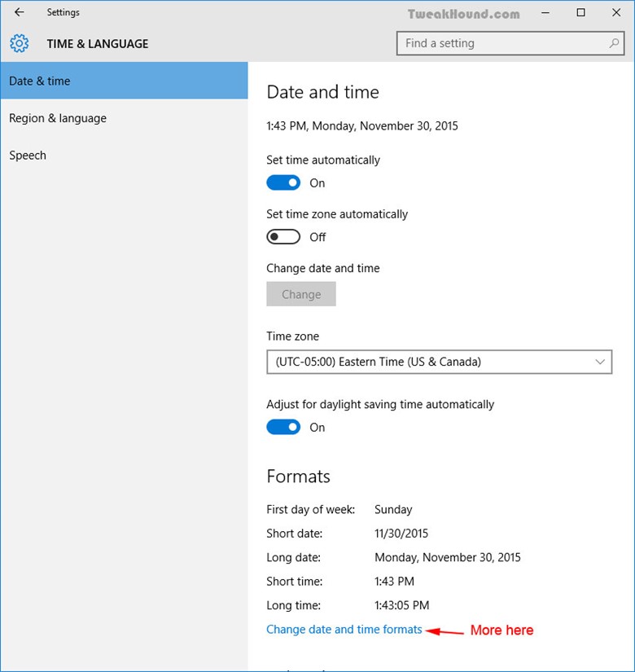This screenshot has height=672, width=635.
Task: Click the Formats section heading
Action: click(298, 477)
